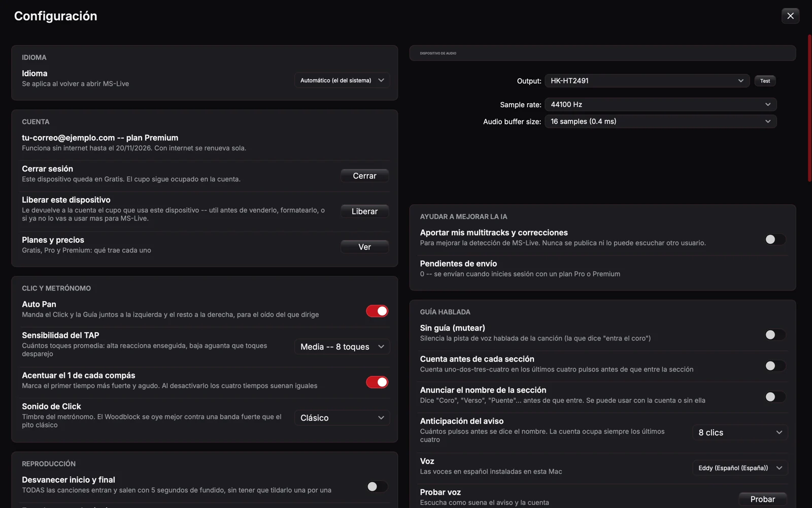This screenshot has width=812, height=508.
Task: Open plans with the Ver button
Action: tap(364, 247)
